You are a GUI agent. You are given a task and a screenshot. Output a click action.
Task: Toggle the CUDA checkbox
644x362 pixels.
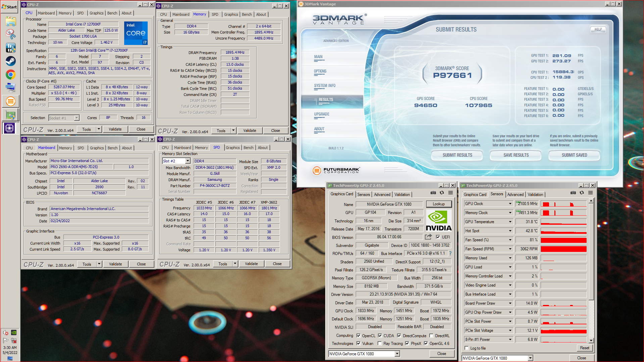coord(380,335)
